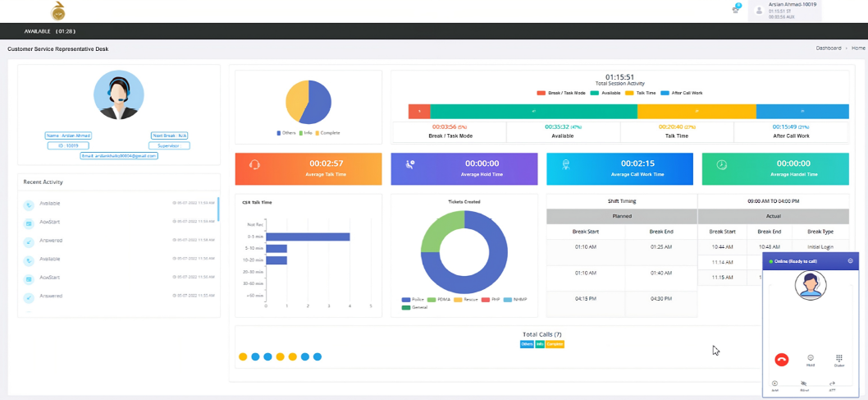Click the Online (Ready to call) status
868x400 pixels.
(794, 260)
